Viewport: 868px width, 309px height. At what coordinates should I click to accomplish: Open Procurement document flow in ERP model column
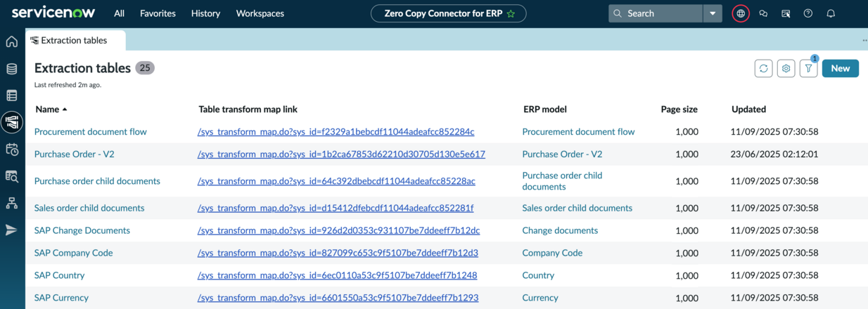(x=578, y=132)
